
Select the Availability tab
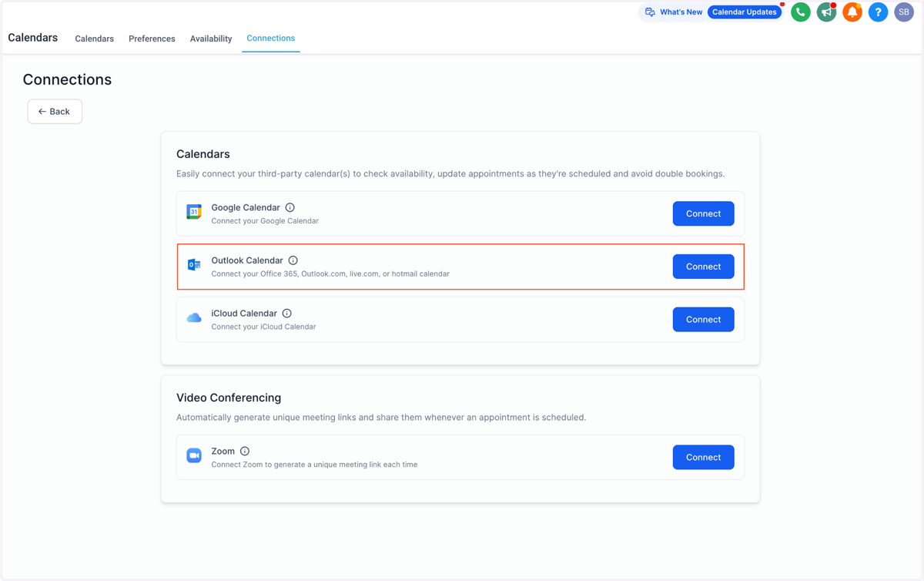[211, 39]
